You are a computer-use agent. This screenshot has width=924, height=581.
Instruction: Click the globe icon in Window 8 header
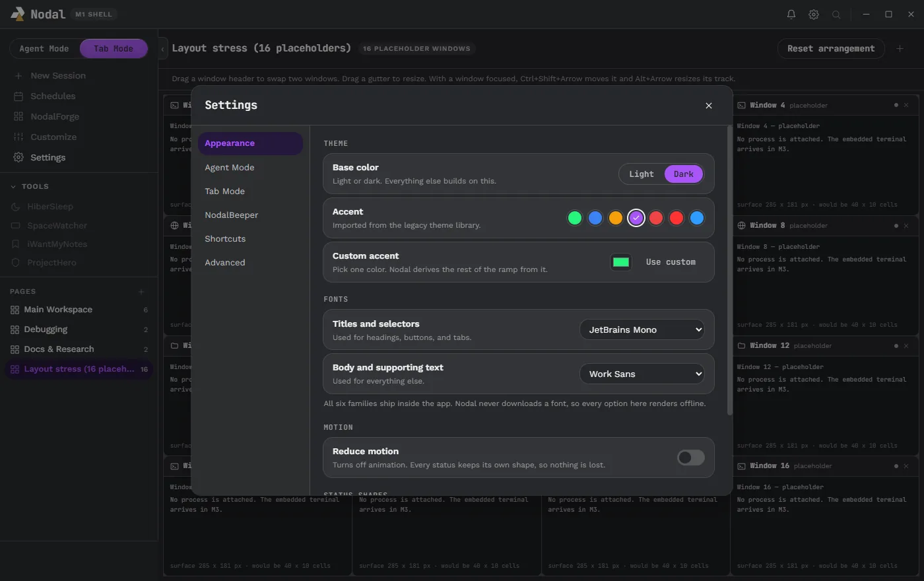click(742, 225)
